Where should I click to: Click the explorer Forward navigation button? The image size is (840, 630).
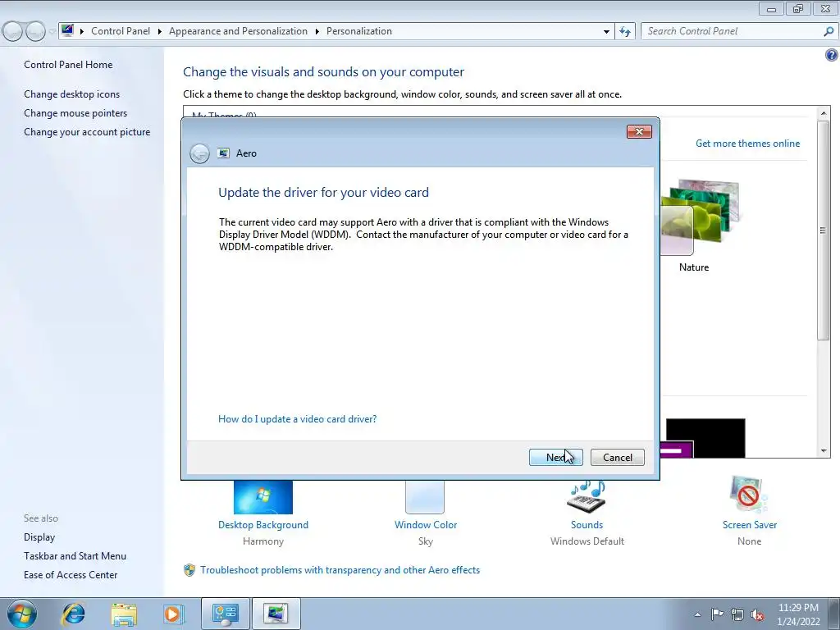35,32
